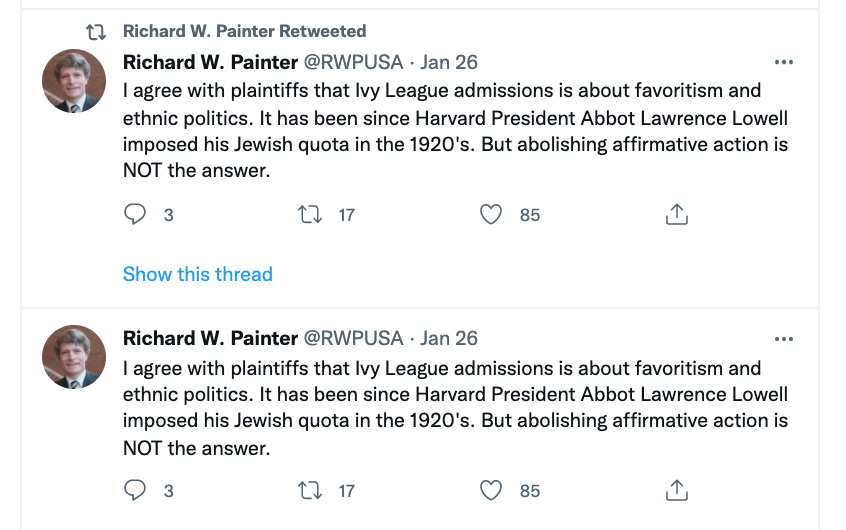
Task: Click the retweeted indicator icon above first tweet
Action: coord(97,32)
